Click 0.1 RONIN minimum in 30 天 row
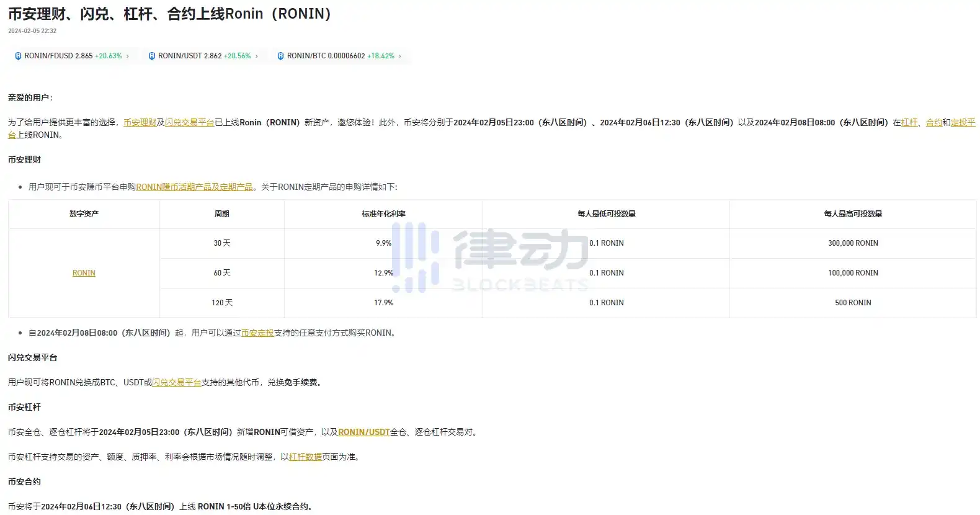 pyautogui.click(x=607, y=243)
